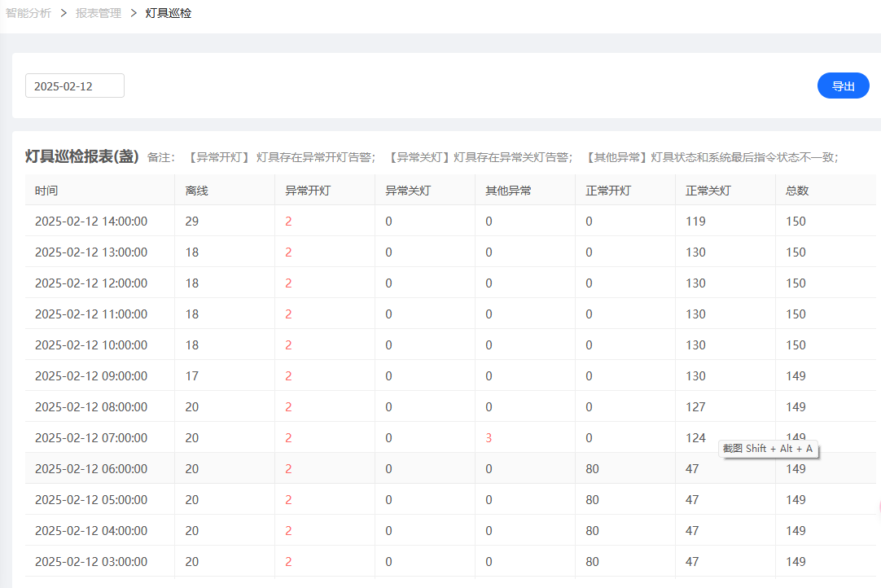Click the 异常关灯 column header
Screen dimensions: 881x588
coord(408,191)
